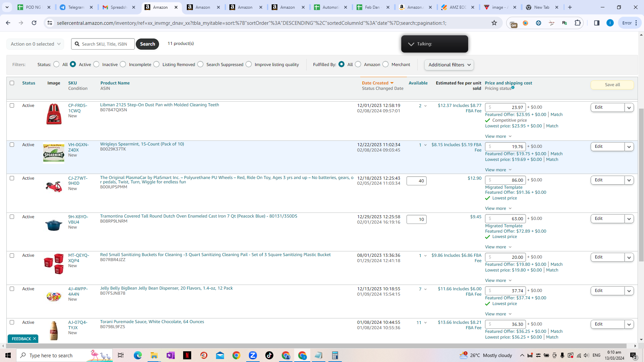The width and height of the screenshot is (644, 362).
Task: Switch to the Telegram tab
Action: 76,7
